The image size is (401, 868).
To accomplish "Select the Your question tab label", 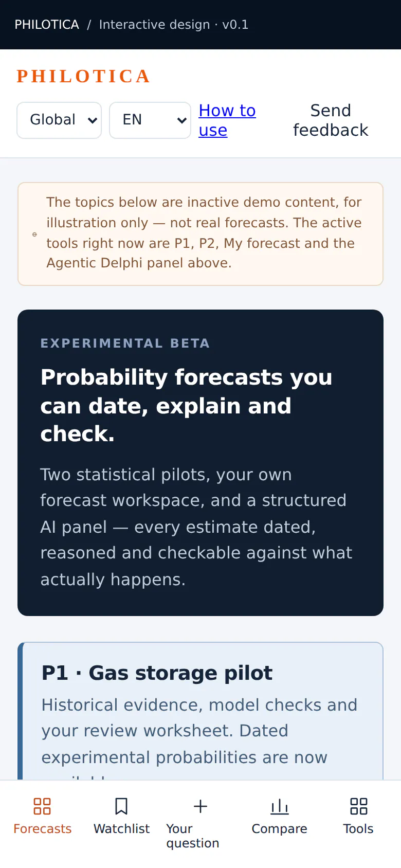I will click(193, 836).
